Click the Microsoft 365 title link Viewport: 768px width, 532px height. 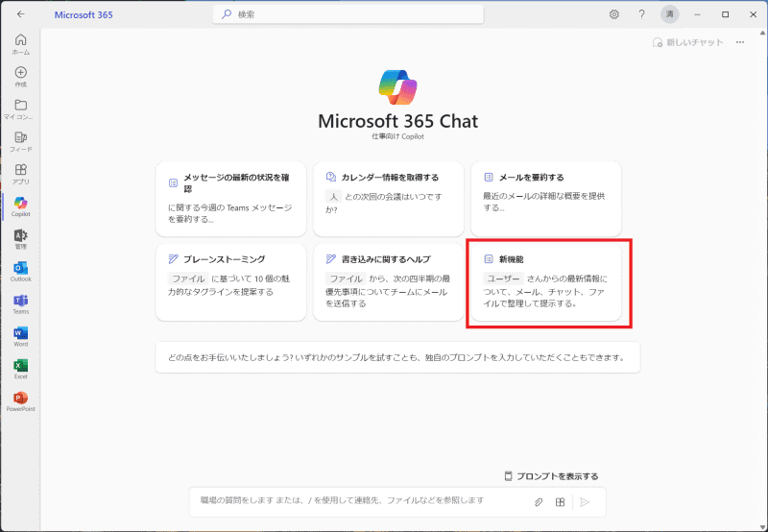tap(84, 14)
